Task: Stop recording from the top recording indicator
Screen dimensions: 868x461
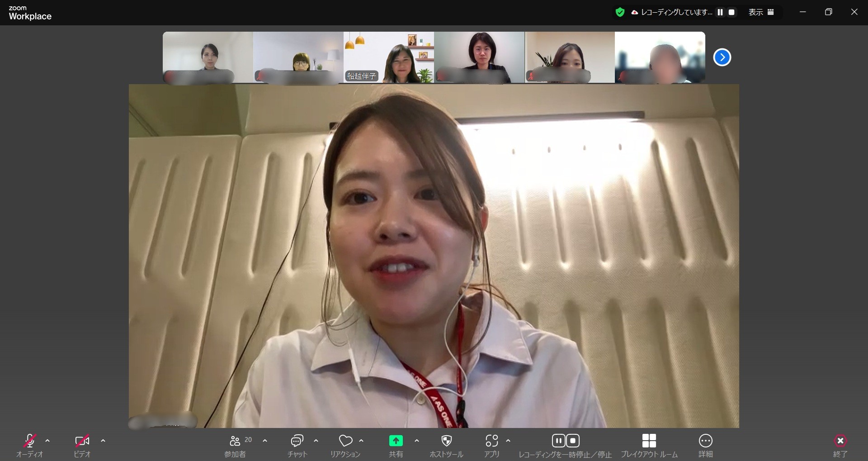Action: coord(731,12)
